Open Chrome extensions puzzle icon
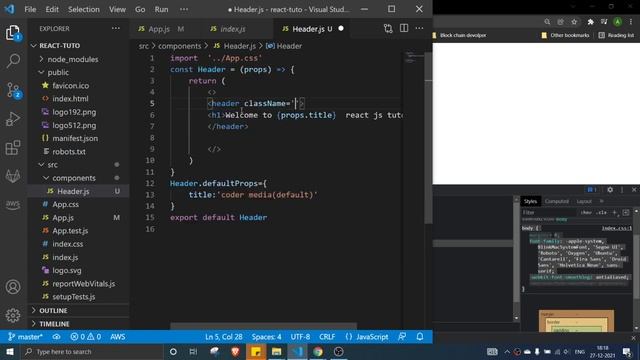The image size is (640, 360). click(590, 22)
